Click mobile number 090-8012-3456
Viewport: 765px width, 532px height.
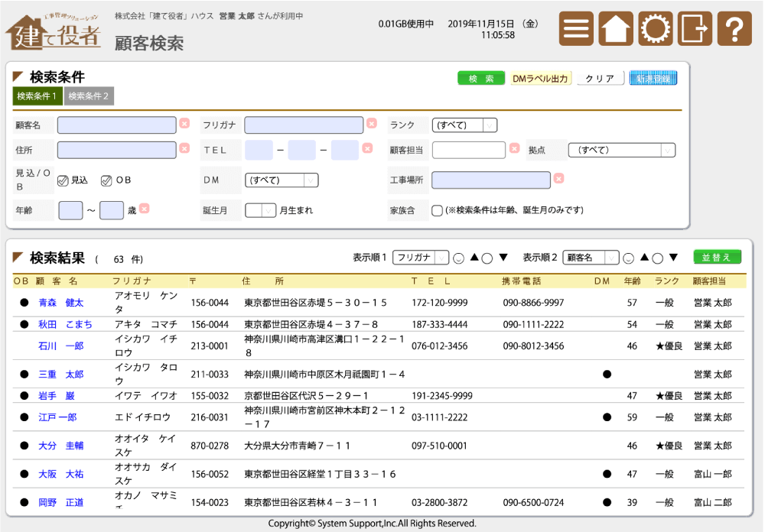[x=533, y=346]
